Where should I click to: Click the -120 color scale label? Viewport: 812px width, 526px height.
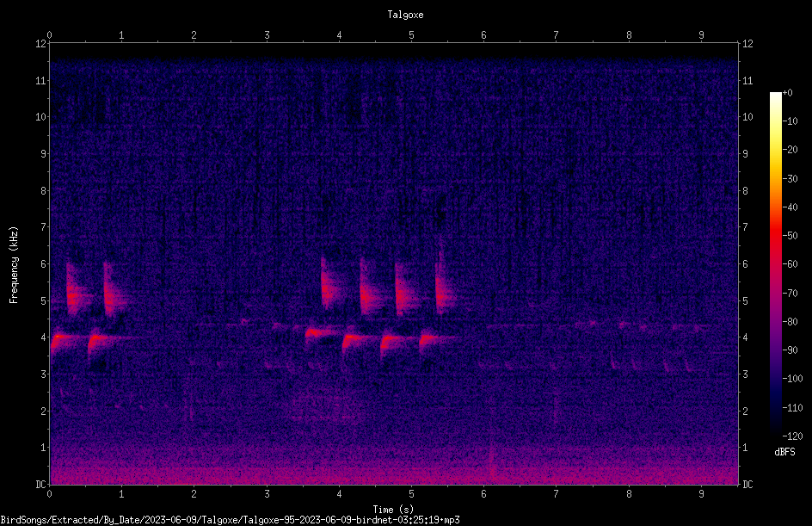tap(792, 436)
